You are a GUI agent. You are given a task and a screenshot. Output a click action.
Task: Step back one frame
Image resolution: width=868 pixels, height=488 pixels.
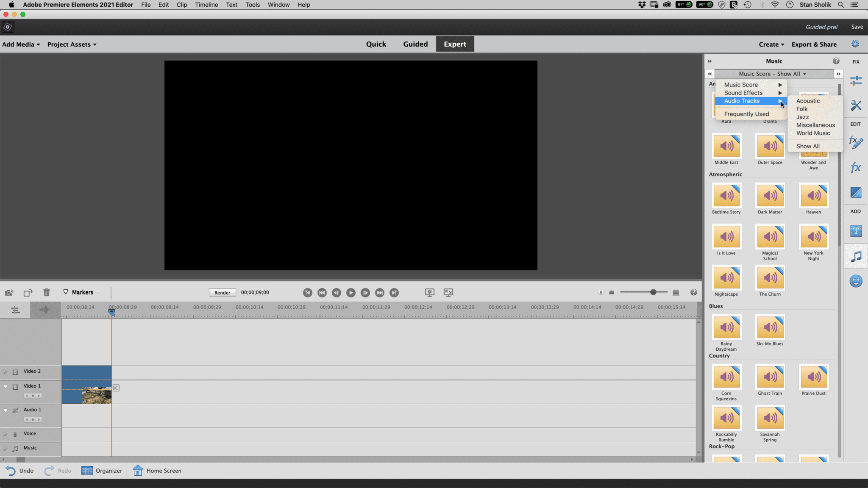pos(336,292)
